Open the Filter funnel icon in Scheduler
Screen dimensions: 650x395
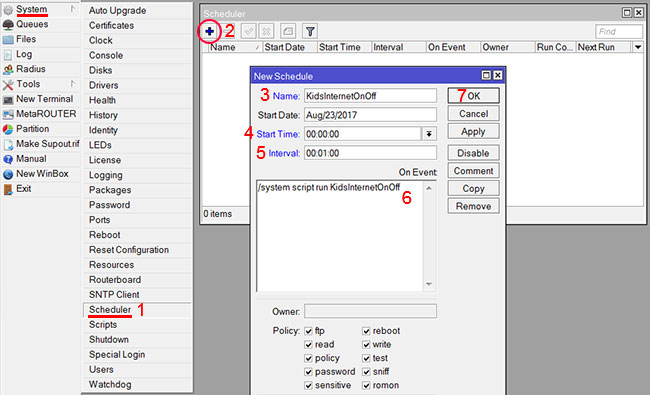[x=310, y=31]
